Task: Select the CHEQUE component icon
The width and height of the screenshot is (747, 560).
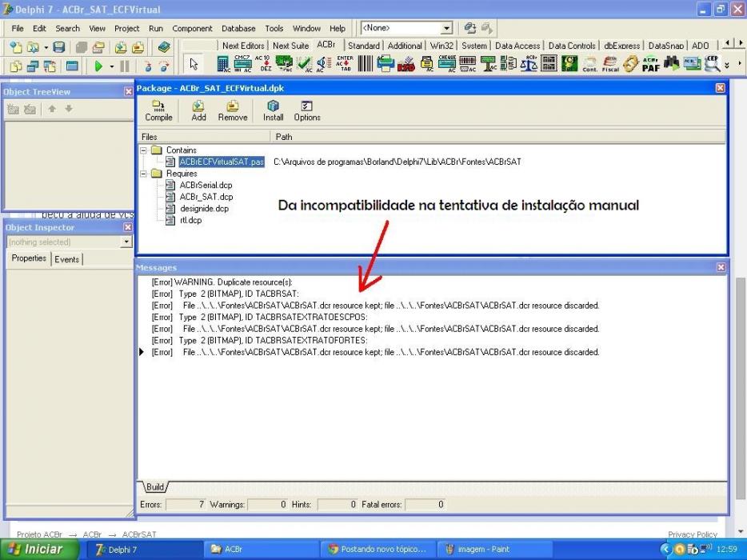Action: click(447, 64)
